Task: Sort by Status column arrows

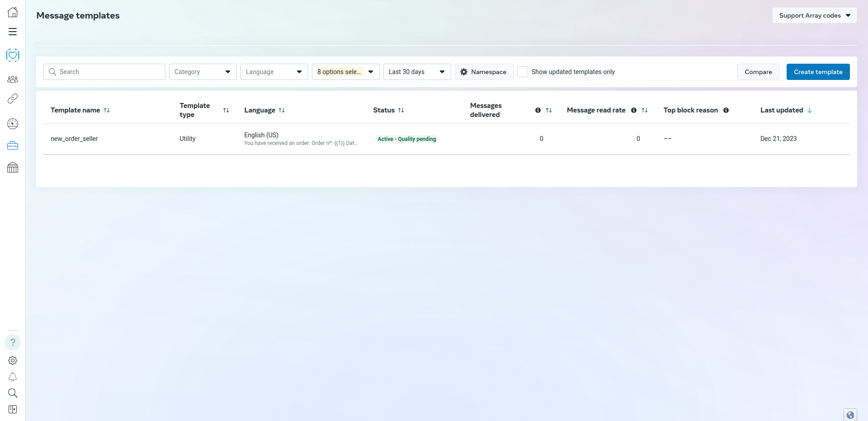Action: pos(401,110)
